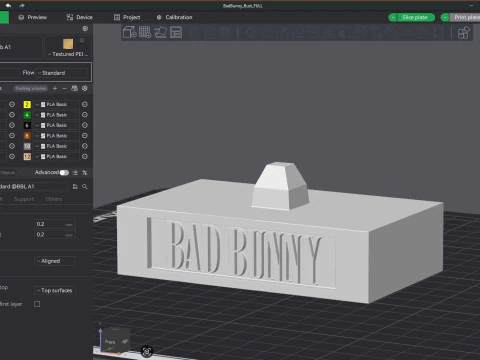Open PLA Basic dropdown for filament 2
The image size is (480, 360).
tap(57, 104)
